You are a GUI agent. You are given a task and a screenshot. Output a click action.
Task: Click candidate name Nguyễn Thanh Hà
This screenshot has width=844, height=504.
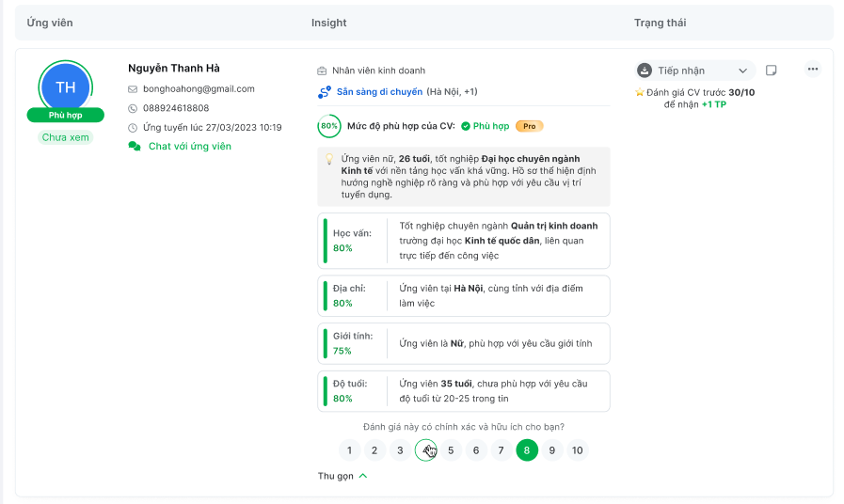174,69
